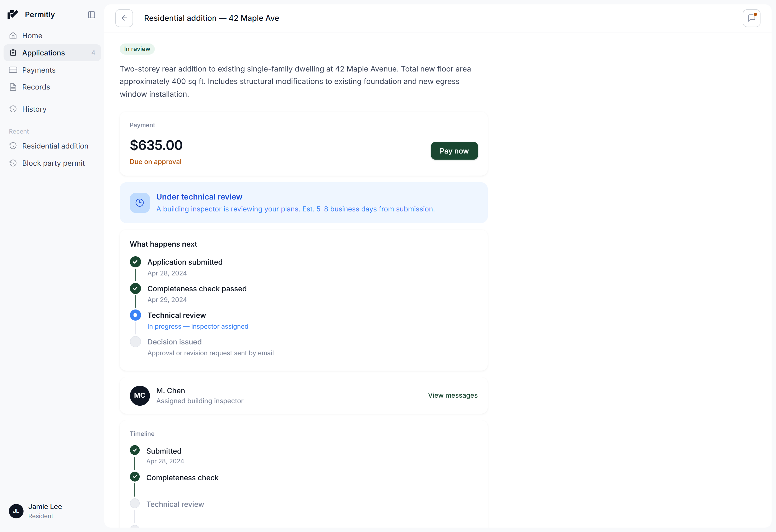Open recent Residential addition item
The width and height of the screenshot is (776, 532).
[52, 146]
